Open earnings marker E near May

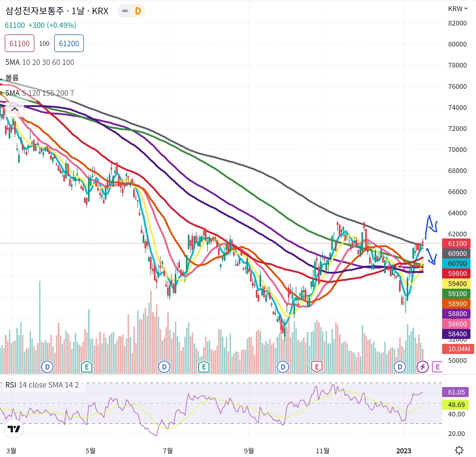[x=87, y=367]
